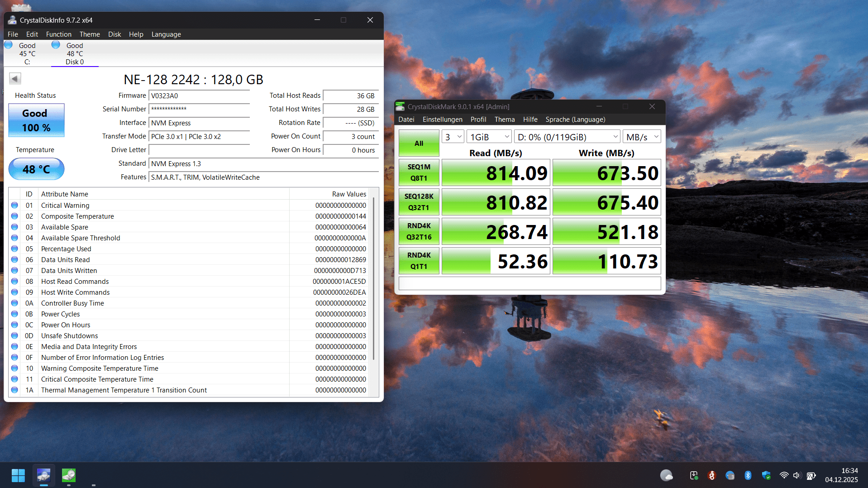
Task: Click the status orb beside Percentage Used
Action: pyautogui.click(x=14, y=249)
